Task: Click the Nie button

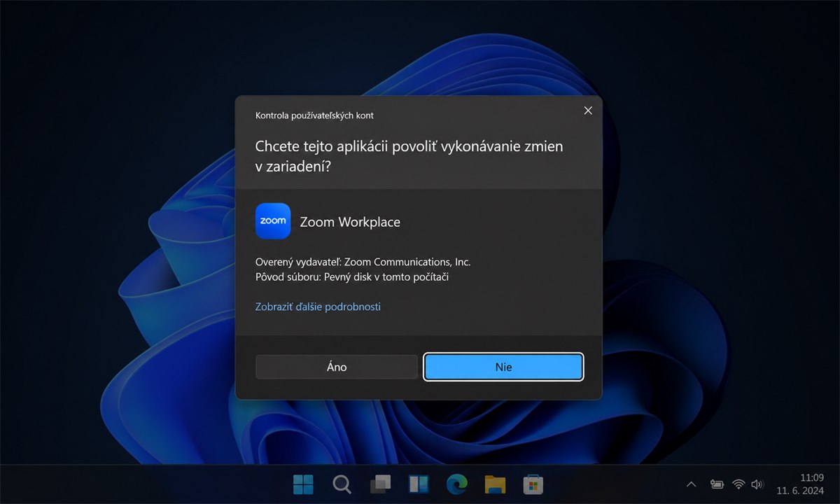Action: point(503,367)
